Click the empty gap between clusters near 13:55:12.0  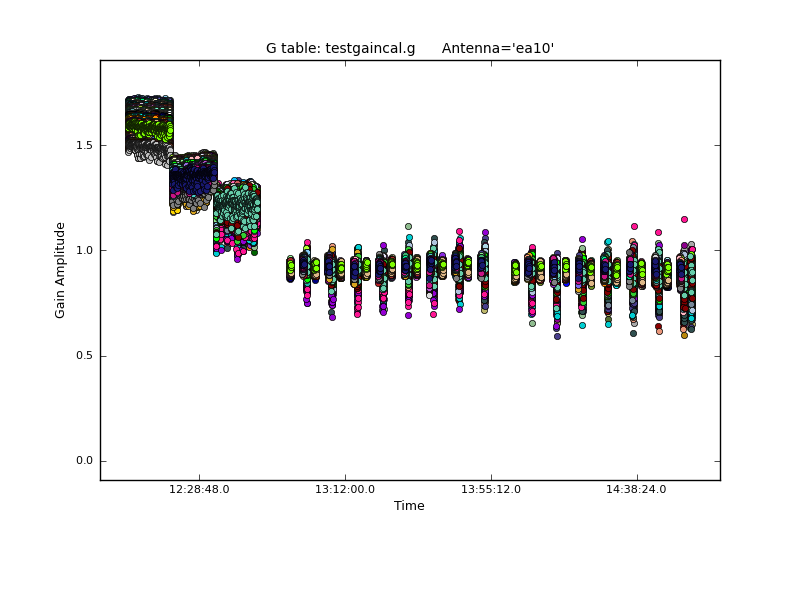click(x=499, y=268)
